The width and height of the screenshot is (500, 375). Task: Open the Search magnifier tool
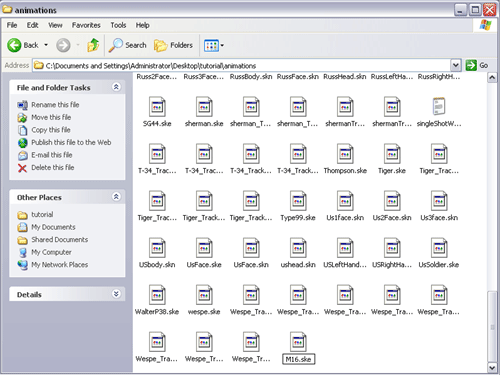(x=116, y=45)
